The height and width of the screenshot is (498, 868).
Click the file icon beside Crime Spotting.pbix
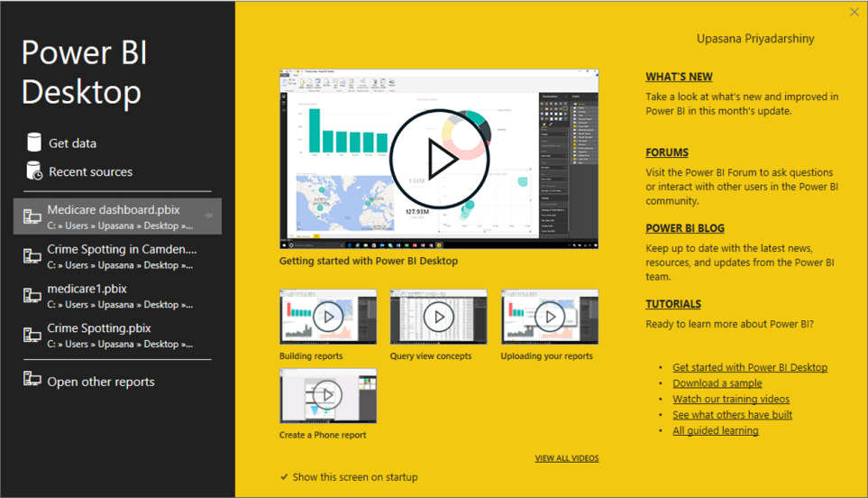[32, 336]
